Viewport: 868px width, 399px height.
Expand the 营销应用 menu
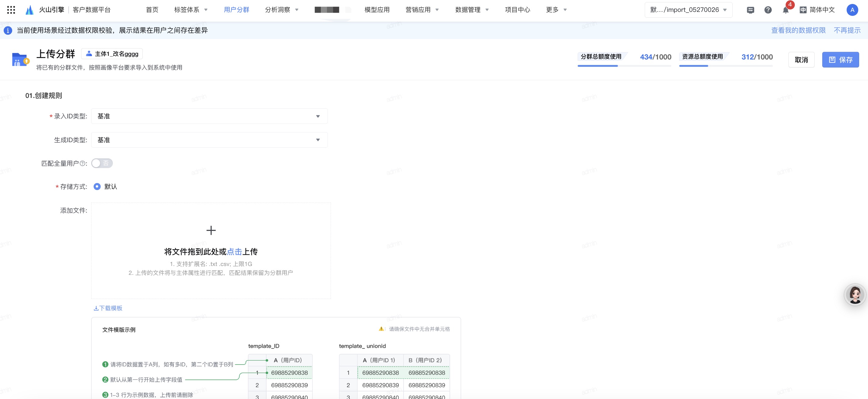point(422,10)
